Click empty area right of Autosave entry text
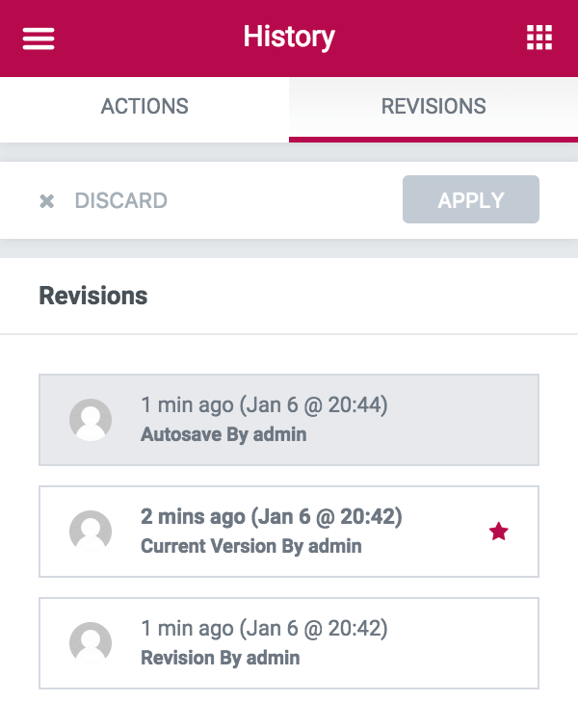The width and height of the screenshot is (578, 728). pos(462,420)
